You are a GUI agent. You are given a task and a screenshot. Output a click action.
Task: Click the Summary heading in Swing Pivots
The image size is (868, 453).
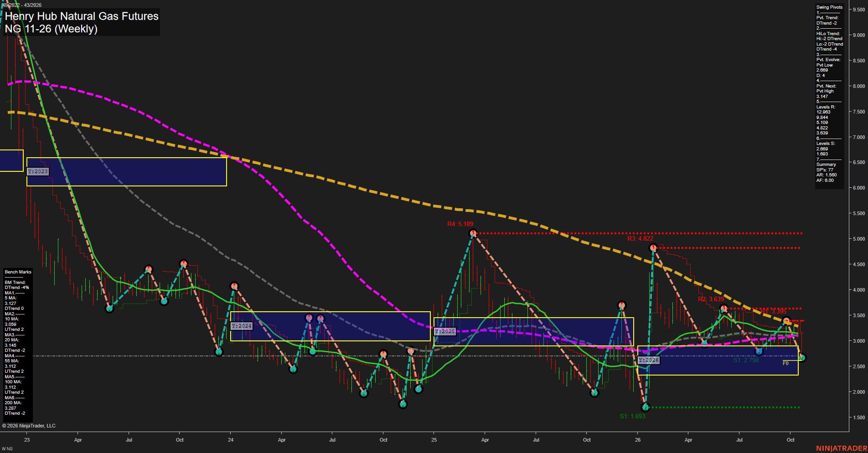click(x=826, y=165)
